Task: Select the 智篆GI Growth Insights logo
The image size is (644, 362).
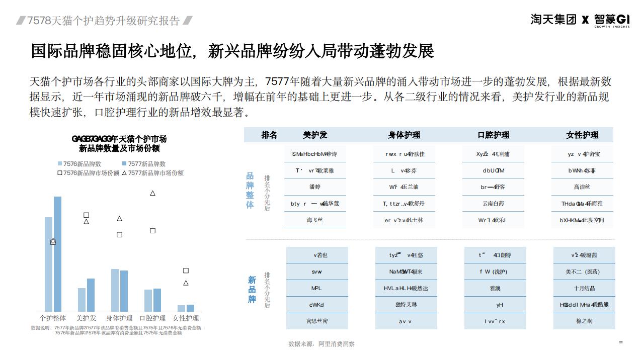Action: tap(612, 20)
